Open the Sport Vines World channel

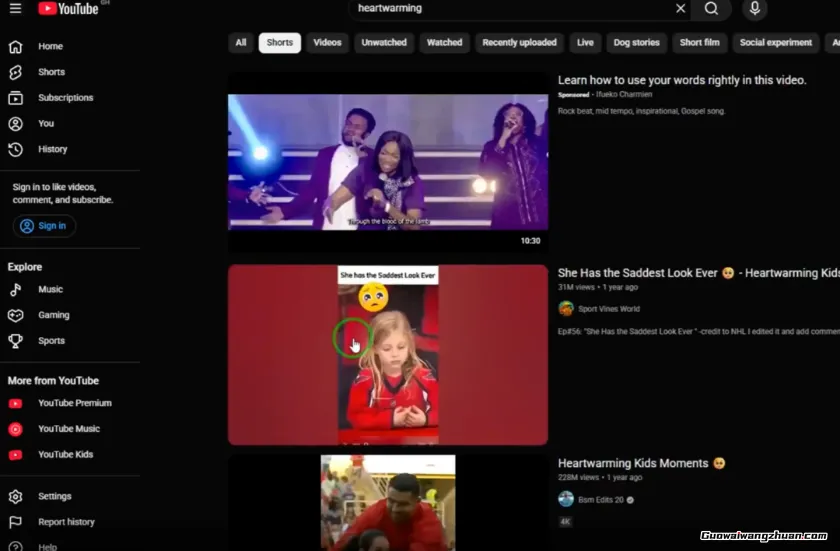coord(608,309)
